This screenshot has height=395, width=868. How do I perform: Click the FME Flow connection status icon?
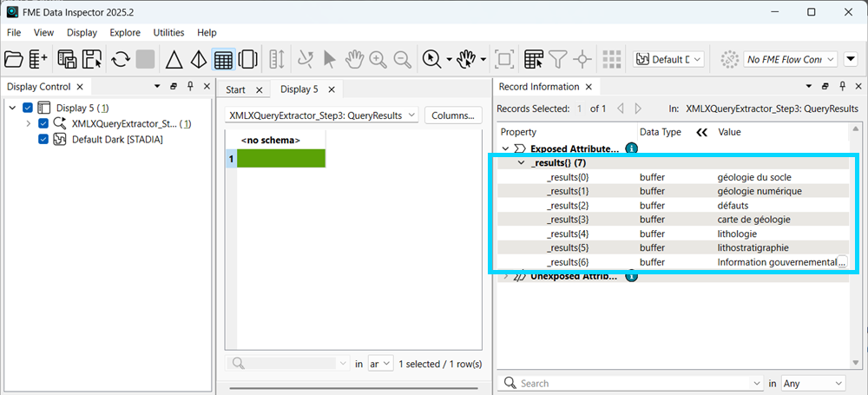pyautogui.click(x=730, y=59)
